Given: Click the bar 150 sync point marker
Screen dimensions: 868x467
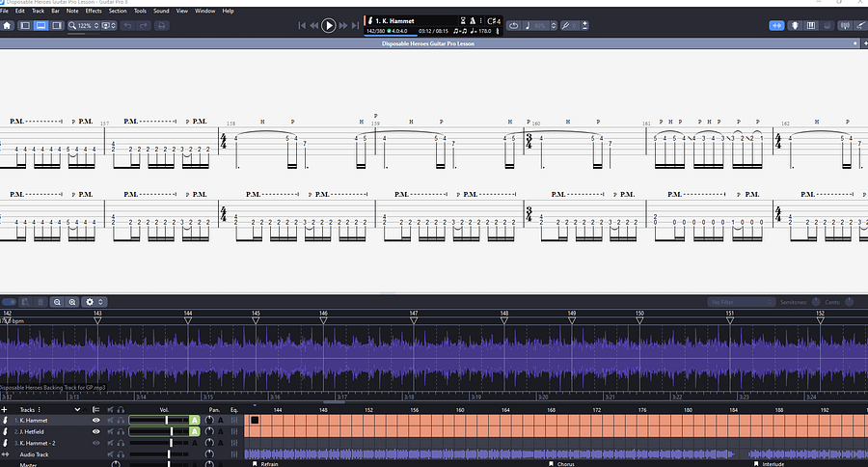Looking at the screenshot, I should click(x=639, y=320).
